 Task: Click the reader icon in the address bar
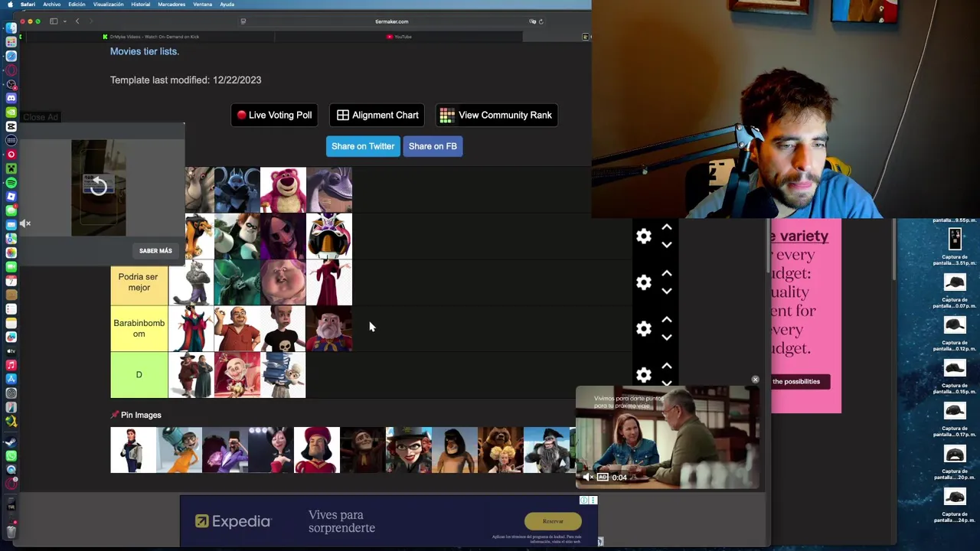(x=243, y=21)
